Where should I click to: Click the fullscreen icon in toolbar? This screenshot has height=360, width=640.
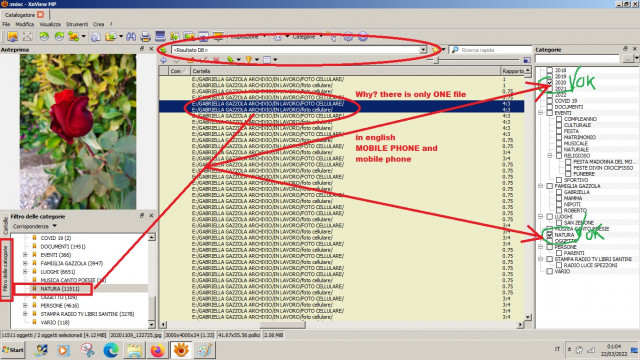pos(27,37)
